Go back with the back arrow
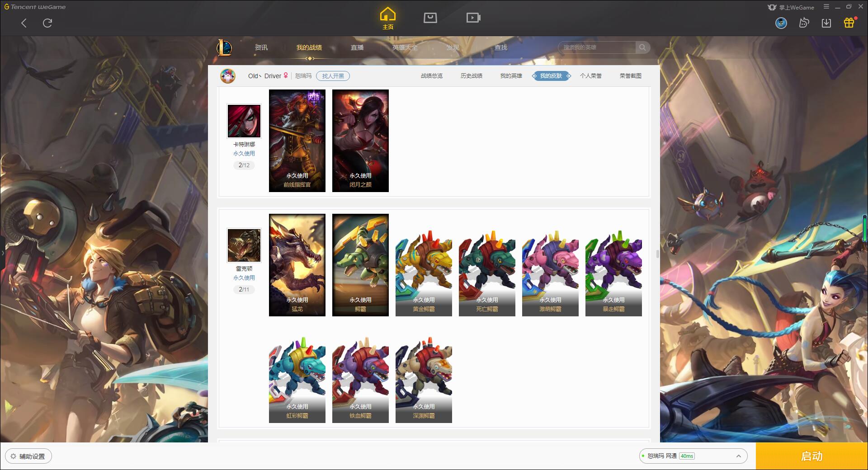This screenshot has height=470, width=868. pyautogui.click(x=24, y=23)
